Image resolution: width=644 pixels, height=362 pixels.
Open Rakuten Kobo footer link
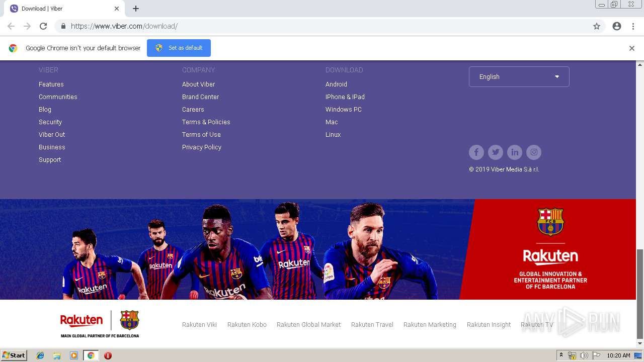click(247, 325)
